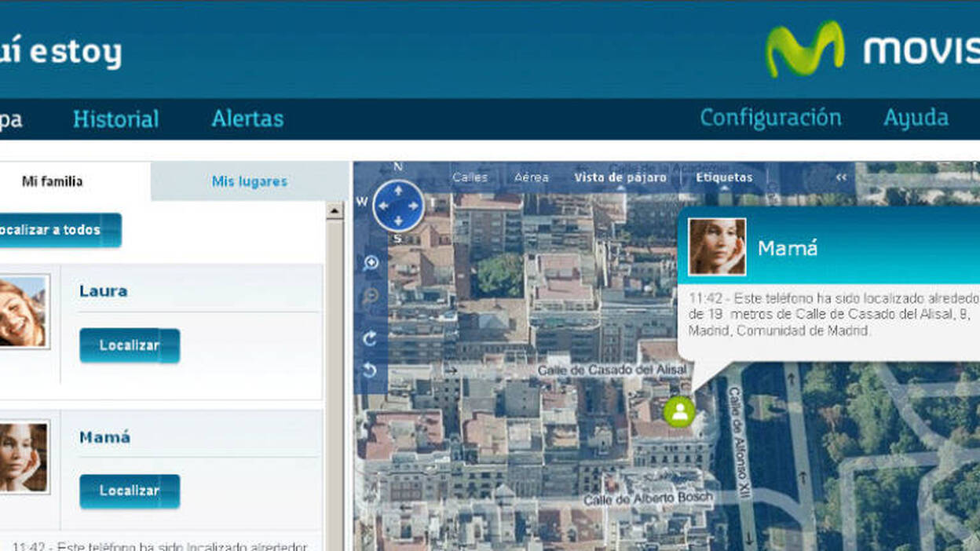Rotate the map view clockwise

pos(371,338)
